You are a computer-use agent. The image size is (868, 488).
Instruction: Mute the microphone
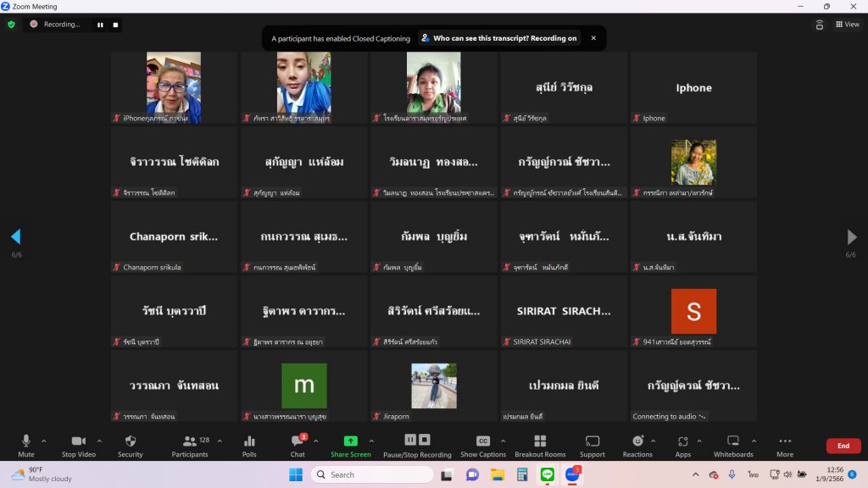coord(26,445)
